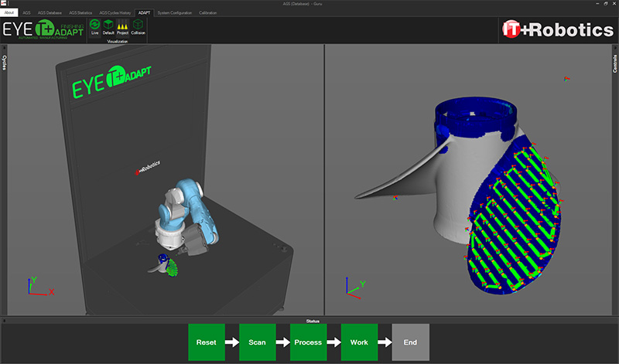The image size is (619, 364).
Task: Open the About tab
Action: pos(9,12)
